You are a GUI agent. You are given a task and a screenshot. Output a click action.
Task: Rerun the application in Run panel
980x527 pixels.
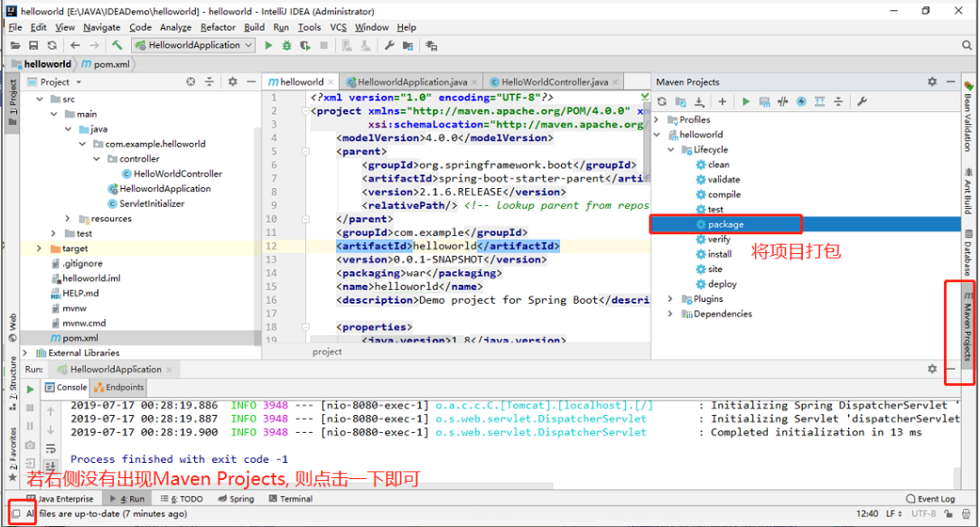pos(30,389)
